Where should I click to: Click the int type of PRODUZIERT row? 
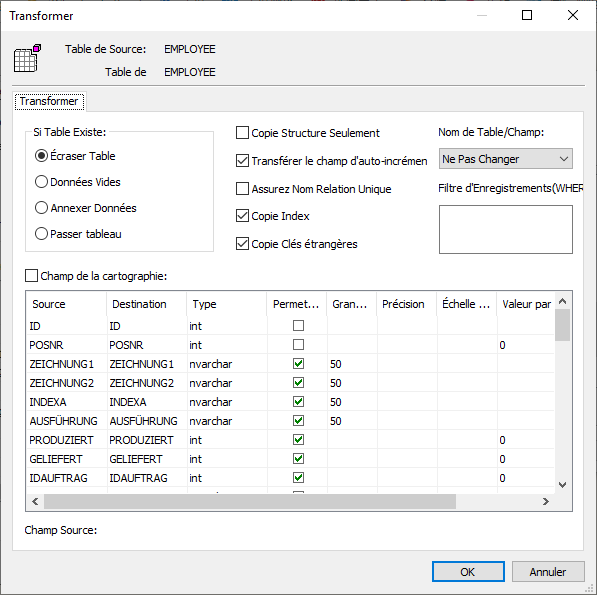pos(227,440)
